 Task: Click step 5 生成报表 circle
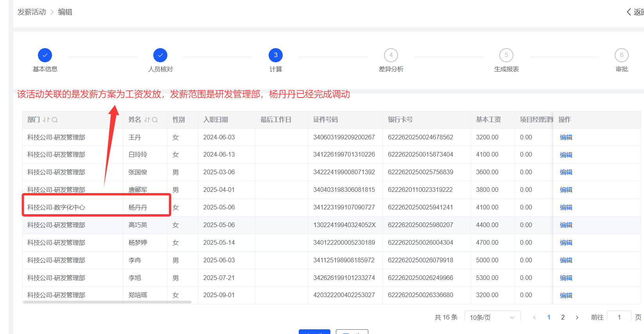pyautogui.click(x=506, y=55)
